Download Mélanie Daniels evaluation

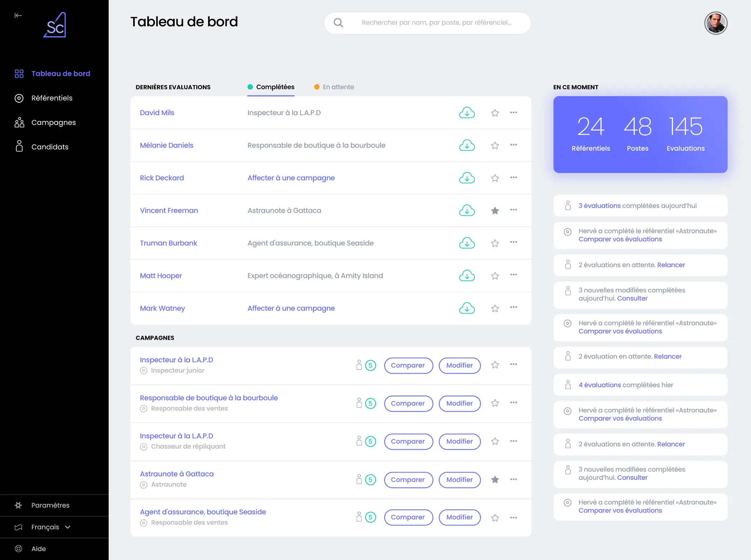467,145
